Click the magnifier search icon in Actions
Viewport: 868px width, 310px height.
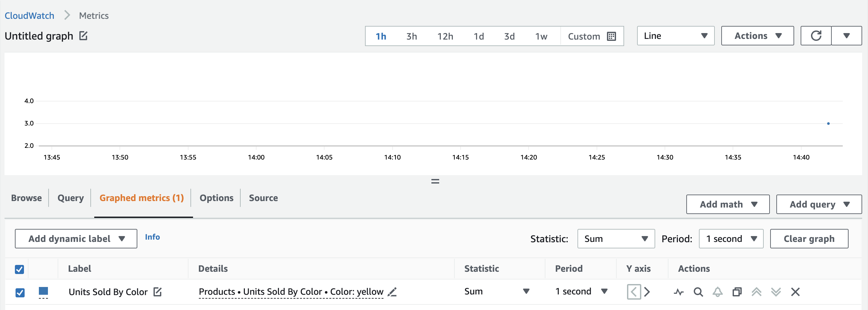[698, 292]
